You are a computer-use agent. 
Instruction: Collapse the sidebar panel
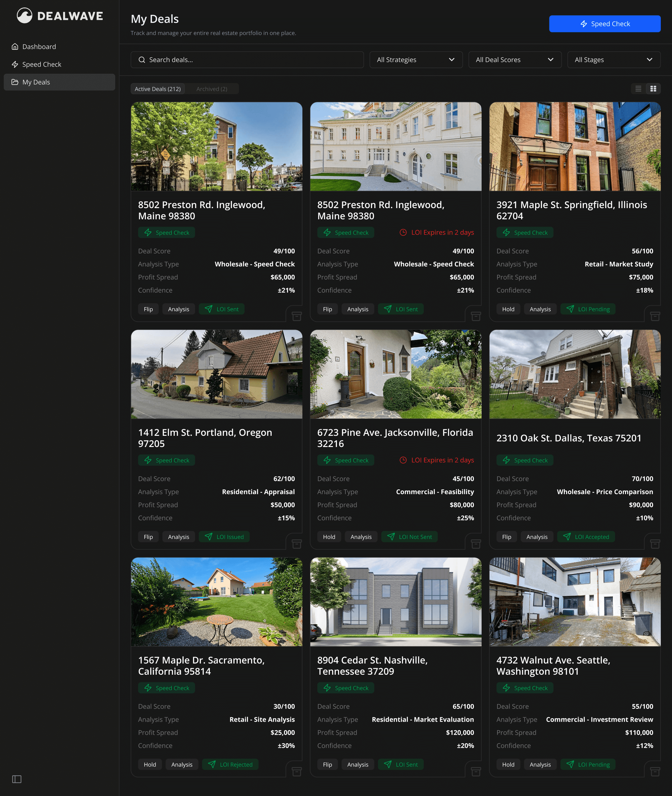coord(17,779)
